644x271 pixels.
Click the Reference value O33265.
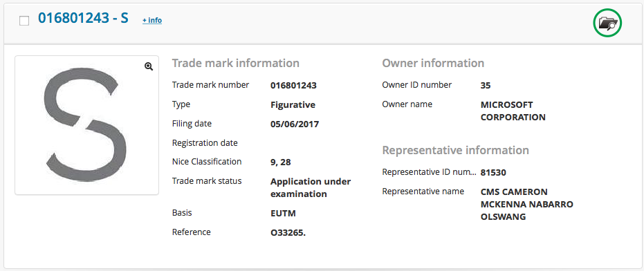point(288,233)
